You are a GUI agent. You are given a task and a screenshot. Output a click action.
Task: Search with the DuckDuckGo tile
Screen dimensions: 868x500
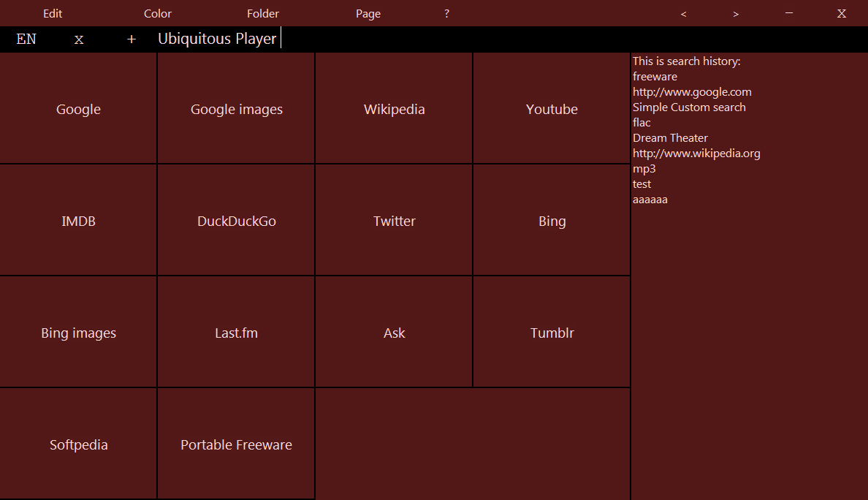[x=237, y=220]
